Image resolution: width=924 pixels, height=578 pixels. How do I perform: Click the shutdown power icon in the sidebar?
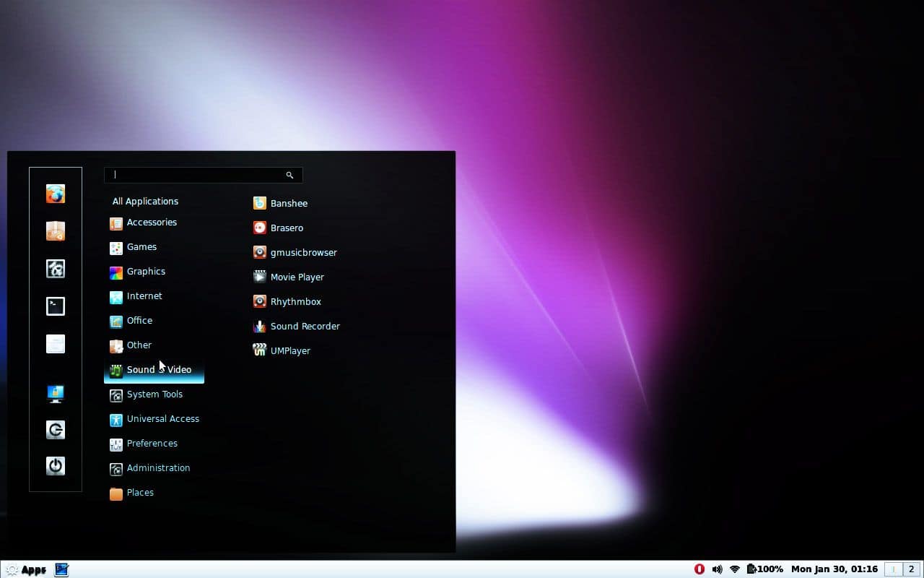coord(56,466)
